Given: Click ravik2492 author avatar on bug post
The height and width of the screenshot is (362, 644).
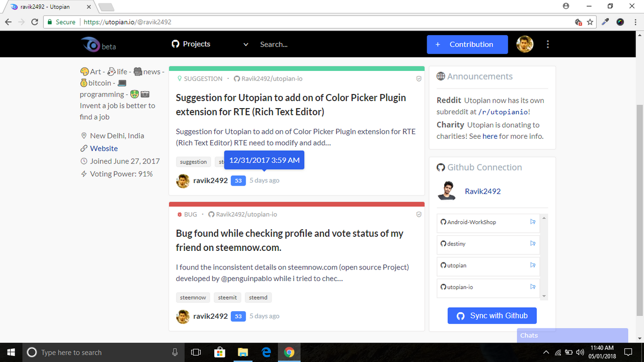Looking at the screenshot, I should pyautogui.click(x=183, y=316).
